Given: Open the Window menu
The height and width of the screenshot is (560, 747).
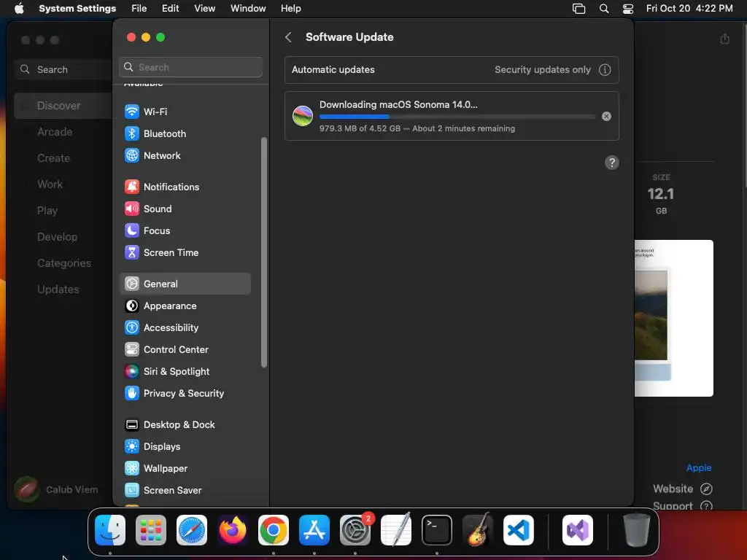Looking at the screenshot, I should (x=248, y=9).
